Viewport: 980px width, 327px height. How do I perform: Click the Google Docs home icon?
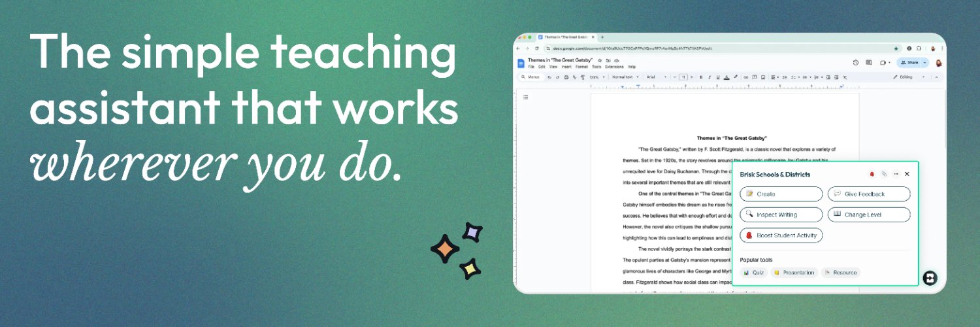tap(521, 63)
